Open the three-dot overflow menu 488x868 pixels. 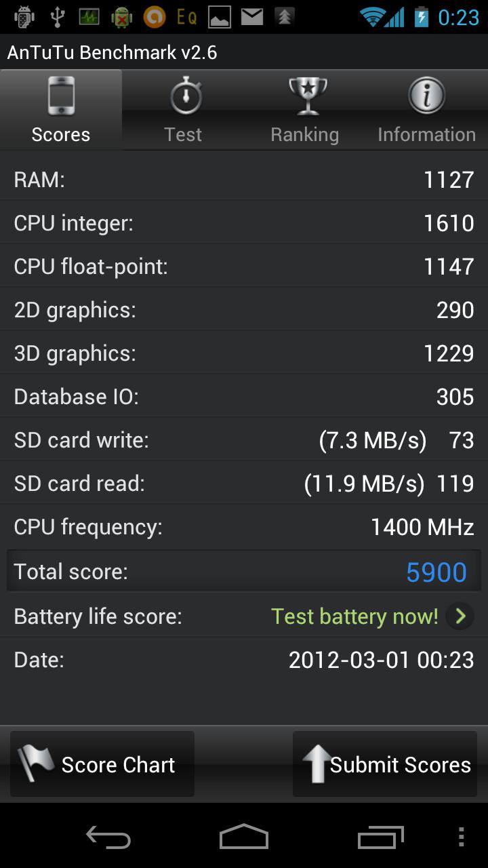(461, 837)
